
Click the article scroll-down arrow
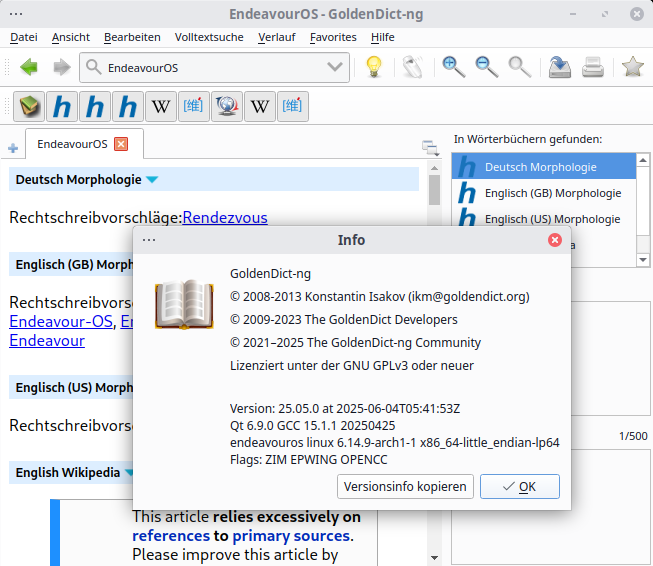(434, 558)
